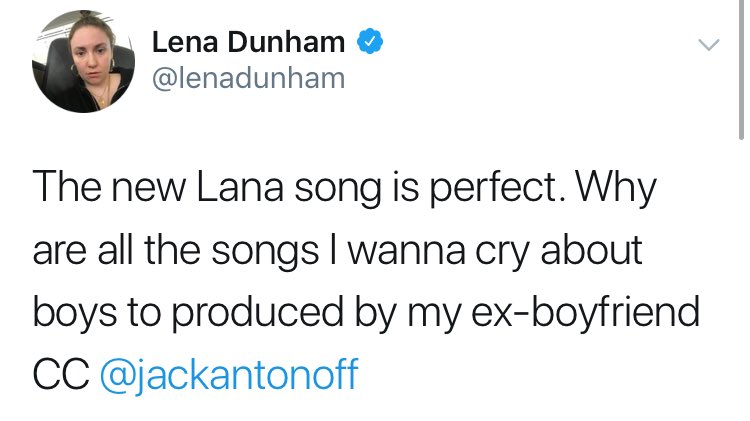Click "CC" before the mention
Image resolution: width=750 pixels, height=421 pixels.
(61, 376)
